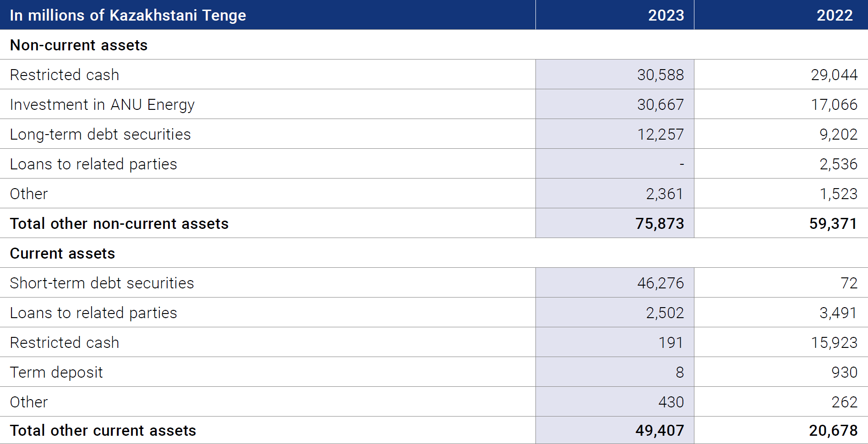Select the Non-current assets section heading
Screen dimensions: 868x444
pyautogui.click(x=79, y=45)
